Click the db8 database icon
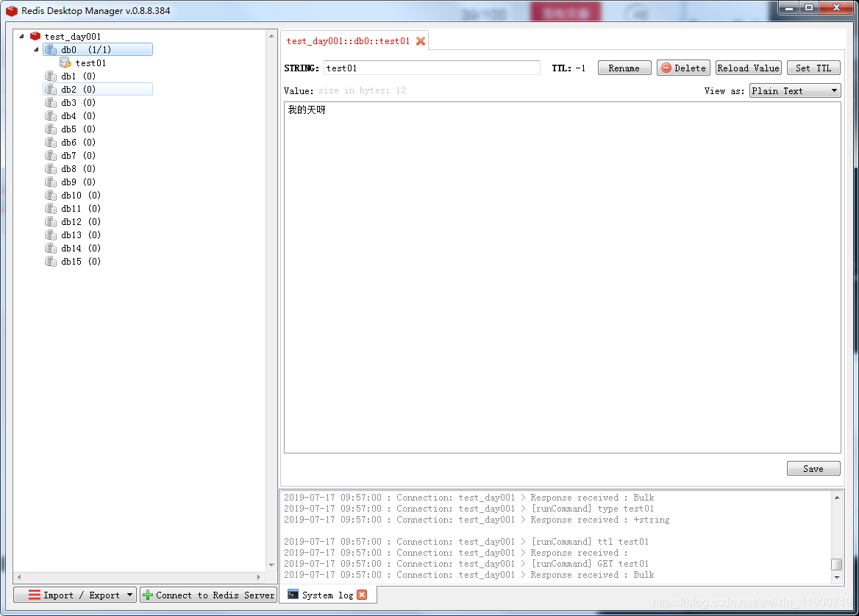Image resolution: width=859 pixels, height=616 pixels. [51, 168]
